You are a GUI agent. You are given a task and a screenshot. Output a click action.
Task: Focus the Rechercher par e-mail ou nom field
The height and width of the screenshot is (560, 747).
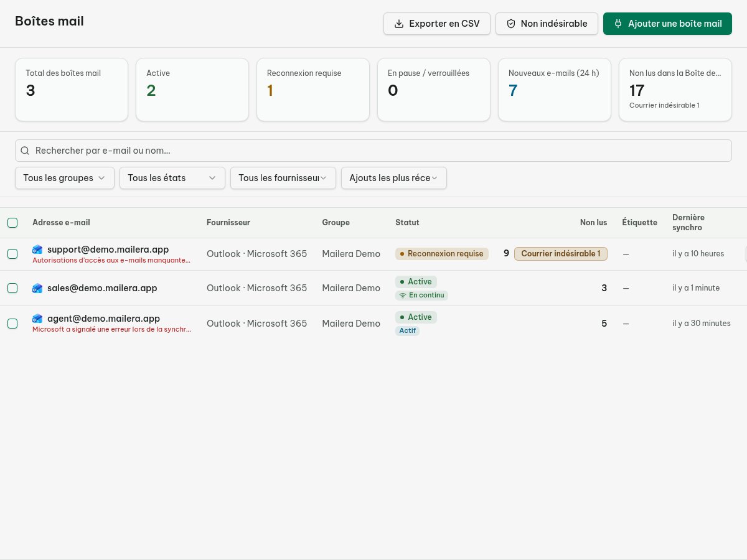click(x=374, y=151)
